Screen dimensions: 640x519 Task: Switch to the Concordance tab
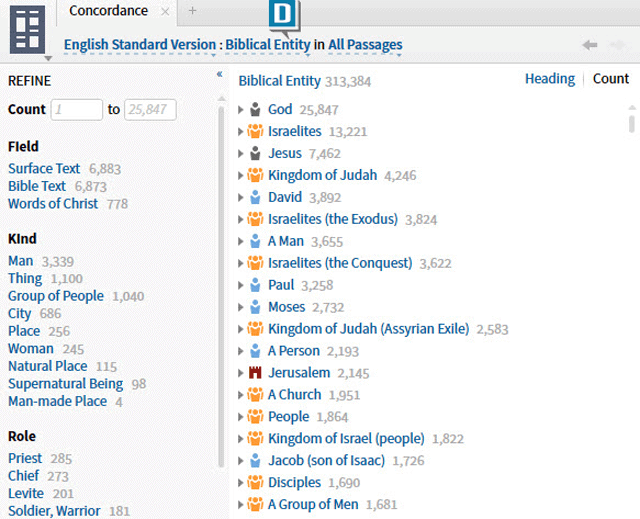pyautogui.click(x=109, y=11)
